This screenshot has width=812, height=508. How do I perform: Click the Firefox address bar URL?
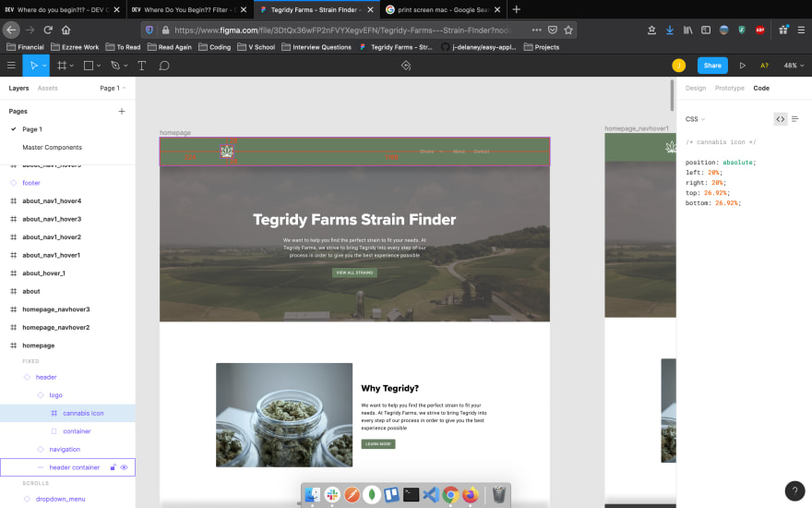coord(341,30)
